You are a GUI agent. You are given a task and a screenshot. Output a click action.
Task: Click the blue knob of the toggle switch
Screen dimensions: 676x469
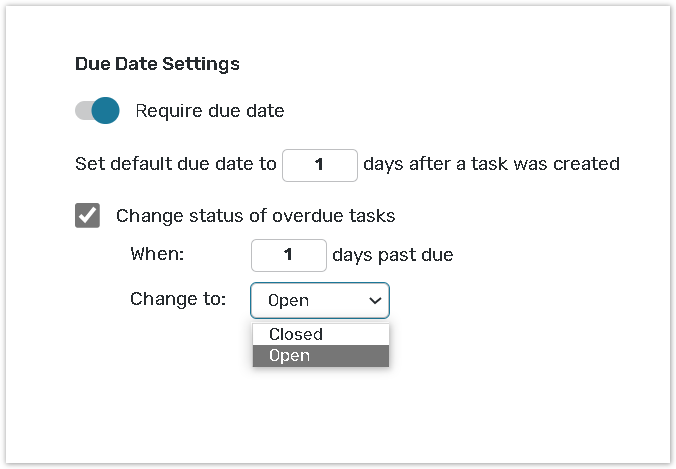pos(105,111)
